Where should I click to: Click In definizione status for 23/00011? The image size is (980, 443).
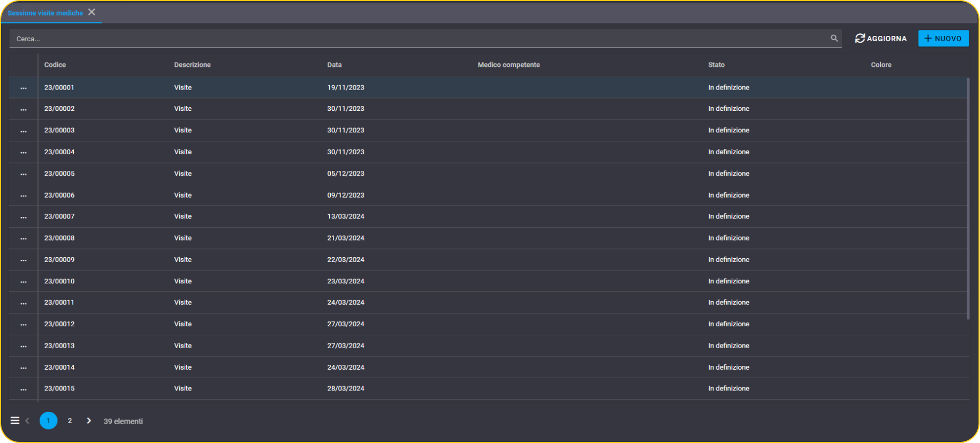click(x=728, y=303)
